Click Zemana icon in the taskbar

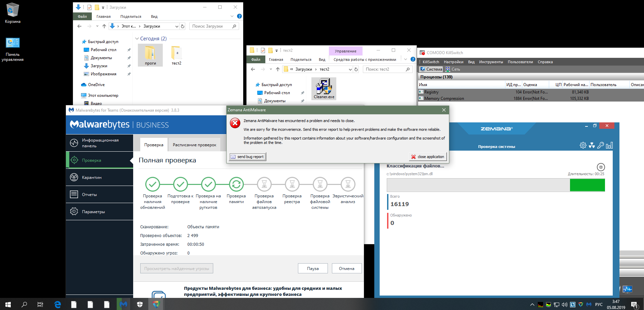click(x=156, y=304)
